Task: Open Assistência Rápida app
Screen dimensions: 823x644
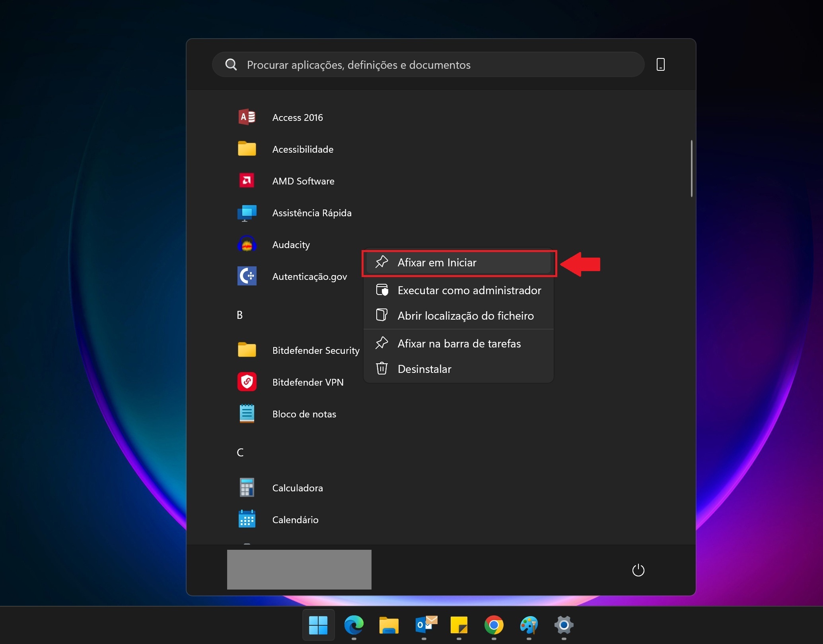Action: (311, 213)
